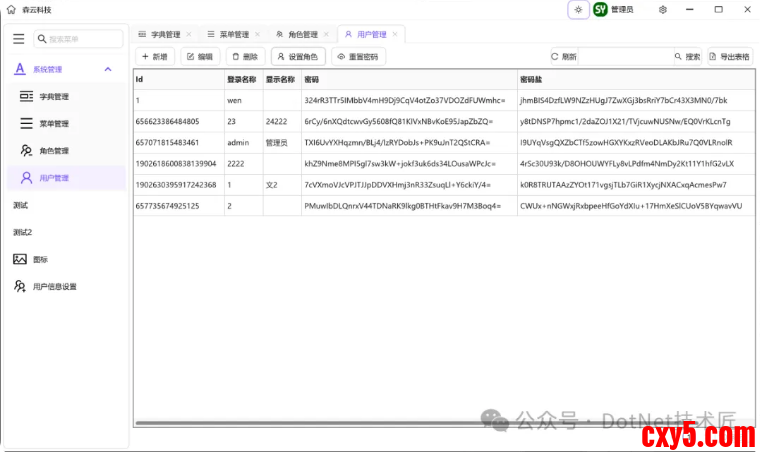Close the 菜单管理 tab
The height and width of the screenshot is (455, 760).
tap(257, 34)
